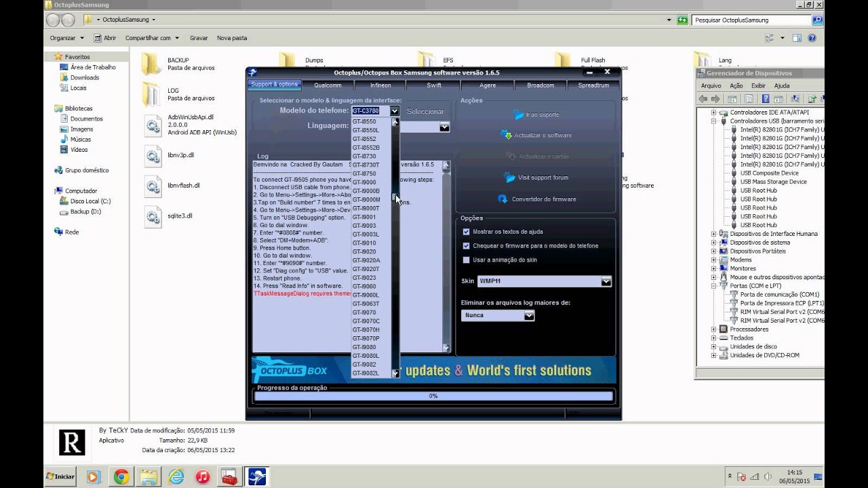The image size is (868, 488).
Task: Open the red toolbox taskbar icon
Action: coord(229,476)
